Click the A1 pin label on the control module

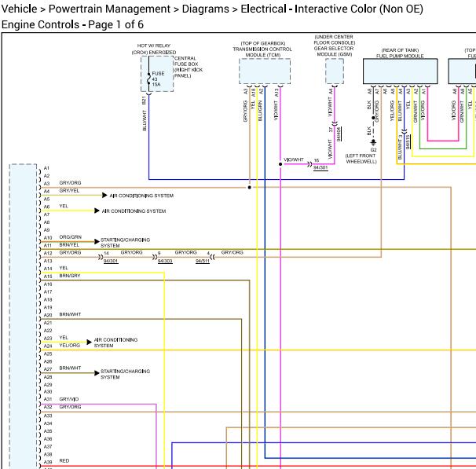(46, 168)
